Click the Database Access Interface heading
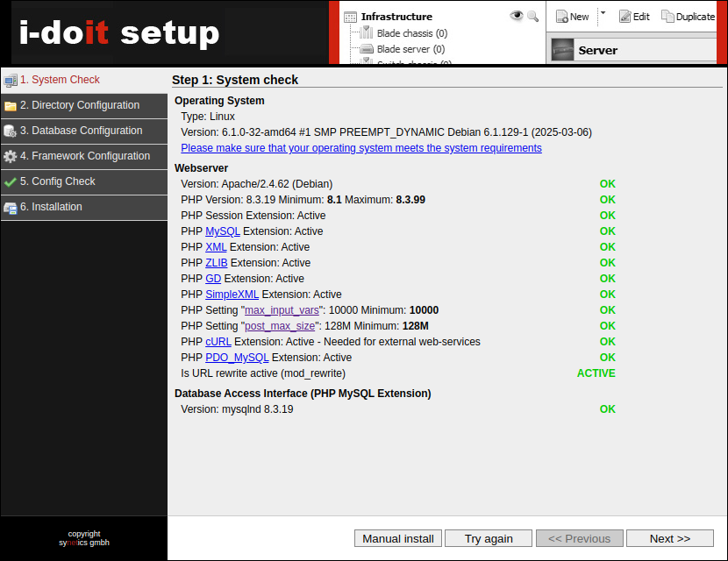 click(x=303, y=394)
